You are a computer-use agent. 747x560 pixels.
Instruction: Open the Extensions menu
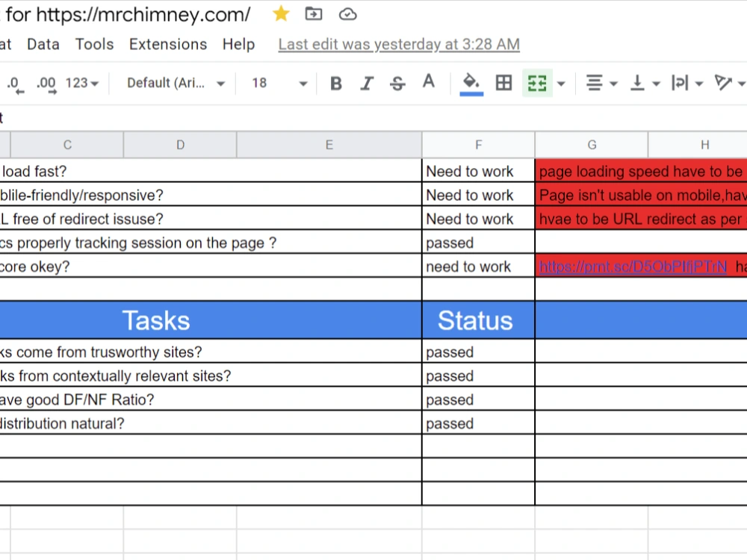point(167,44)
